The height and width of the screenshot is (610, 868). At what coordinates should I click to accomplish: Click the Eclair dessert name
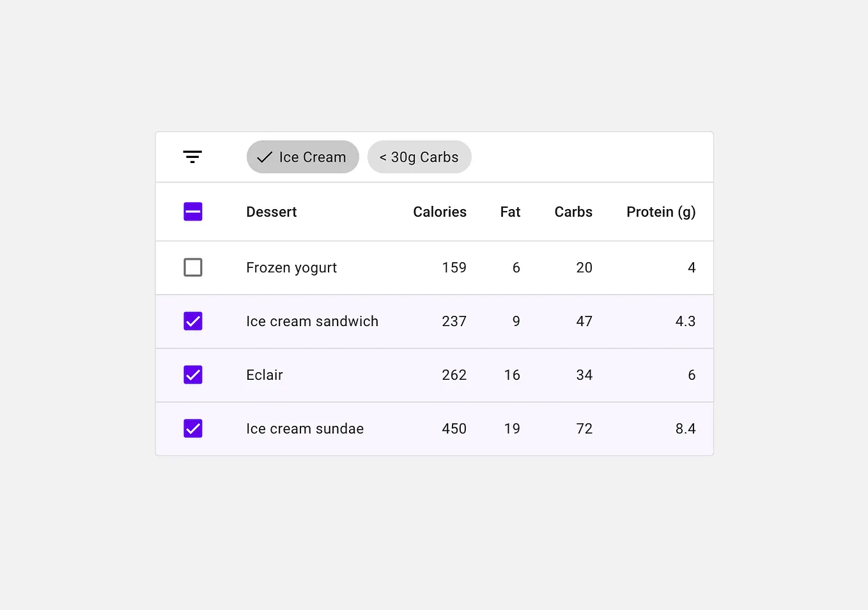265,375
